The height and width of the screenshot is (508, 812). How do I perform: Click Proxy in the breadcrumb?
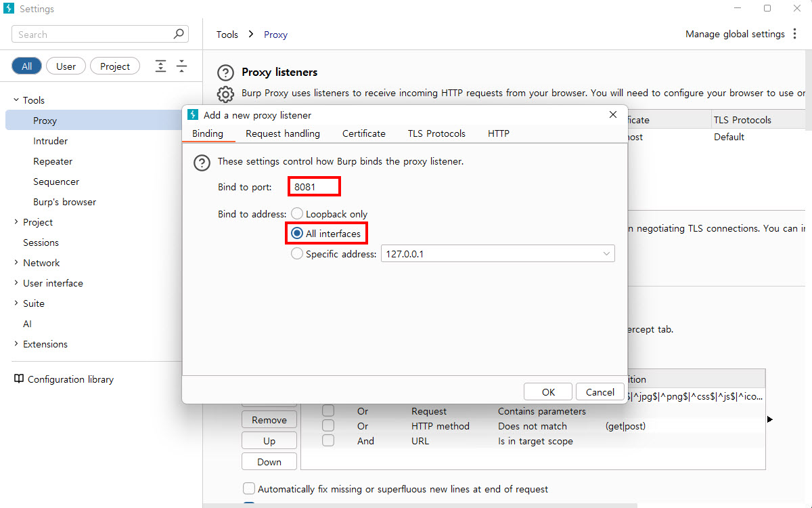click(276, 34)
